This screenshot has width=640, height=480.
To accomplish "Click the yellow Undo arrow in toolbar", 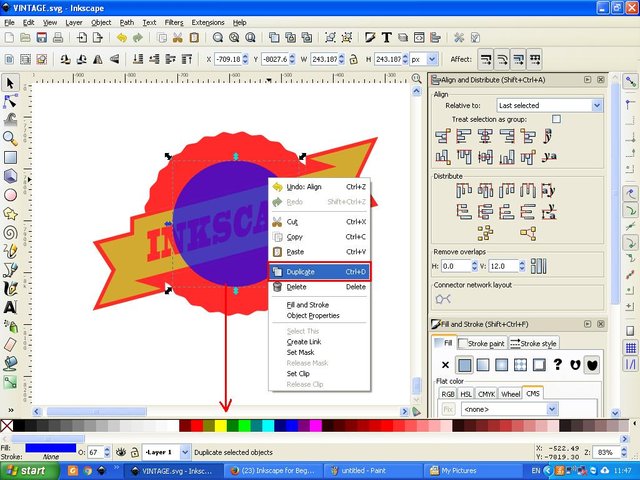I will click(x=122, y=38).
